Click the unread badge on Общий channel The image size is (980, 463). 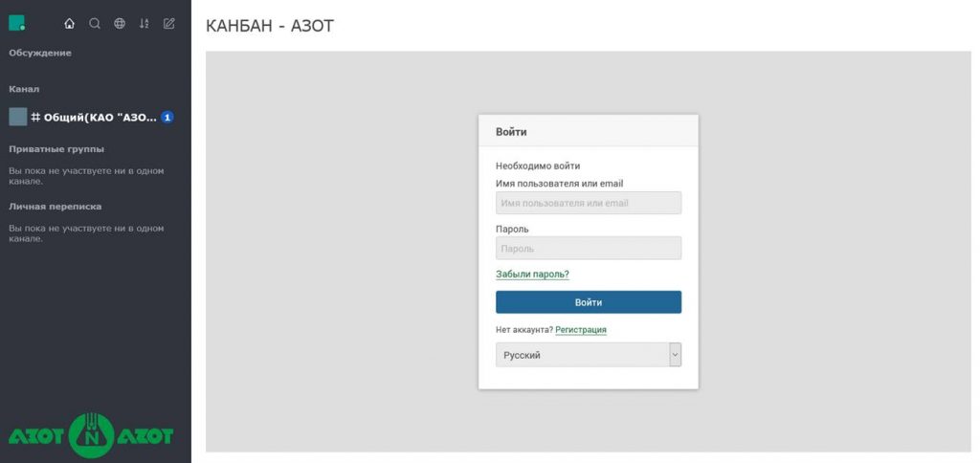167,117
